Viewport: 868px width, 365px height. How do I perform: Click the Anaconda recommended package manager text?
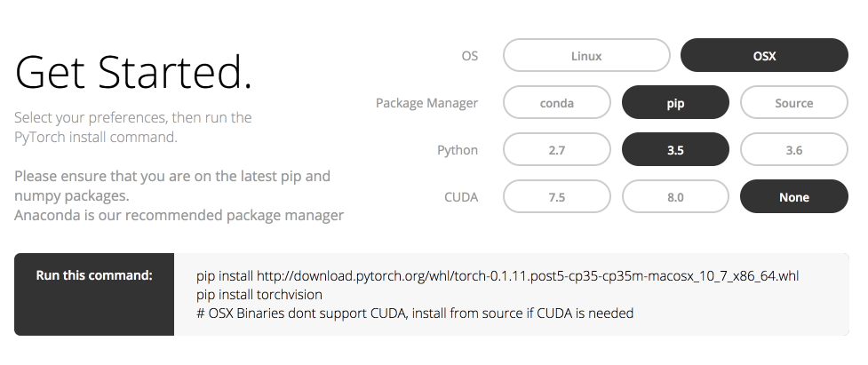pyautogui.click(x=179, y=215)
